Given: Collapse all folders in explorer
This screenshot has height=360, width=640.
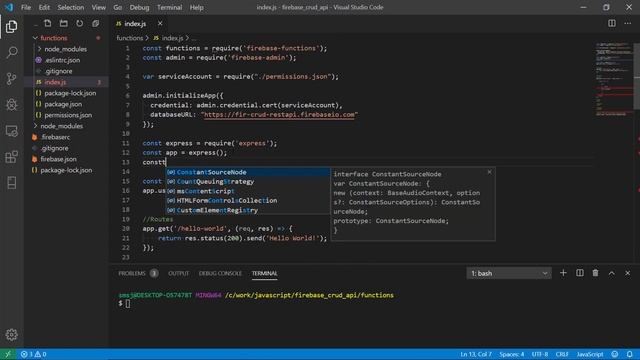Looking at the screenshot, I should pyautogui.click(x=96, y=24).
